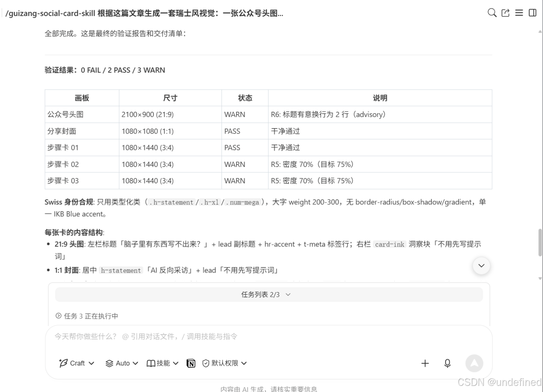Click the .num-mega code snippet
The width and height of the screenshot is (543, 392).
pos(242,202)
